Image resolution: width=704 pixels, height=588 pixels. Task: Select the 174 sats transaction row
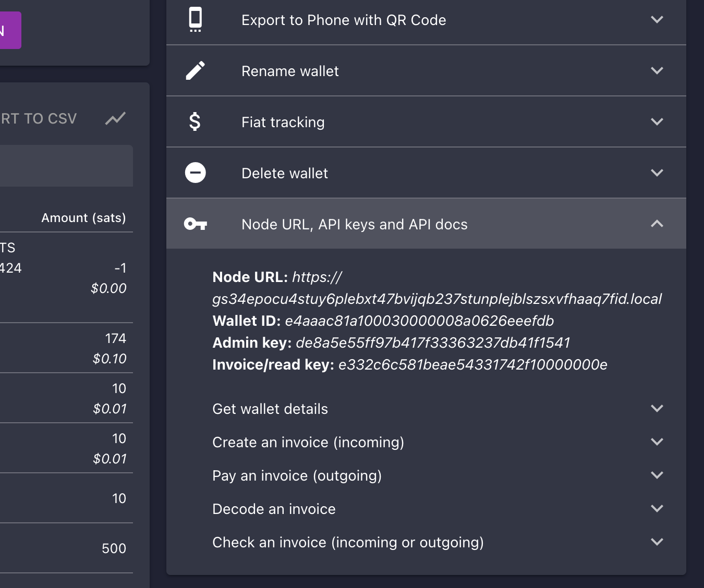(x=68, y=348)
